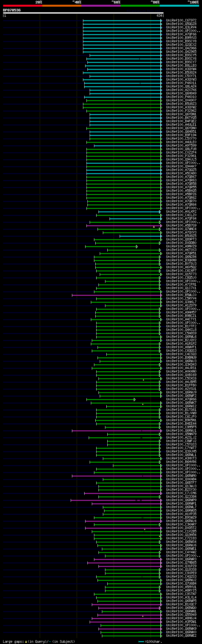Select label UniRef100_A2SLJ2
202x644 pixels.
coord(181,438)
